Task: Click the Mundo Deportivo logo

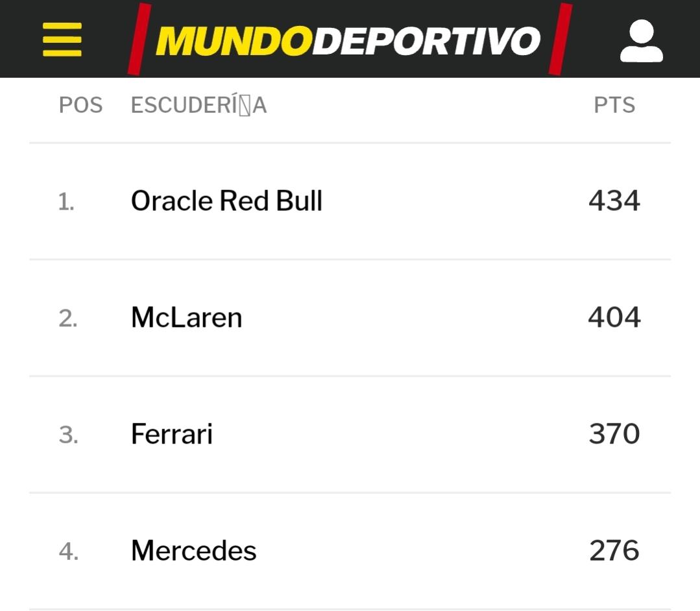Action: click(x=348, y=41)
